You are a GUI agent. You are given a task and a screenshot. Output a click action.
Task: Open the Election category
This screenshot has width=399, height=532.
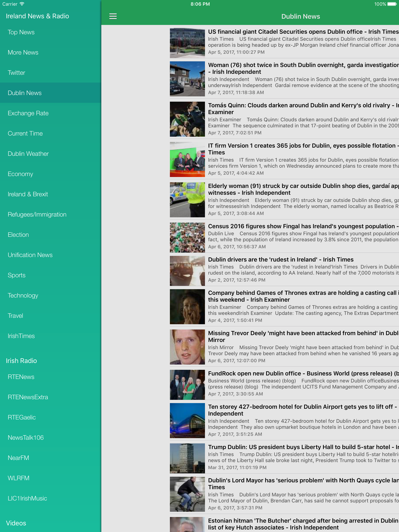coord(50,235)
